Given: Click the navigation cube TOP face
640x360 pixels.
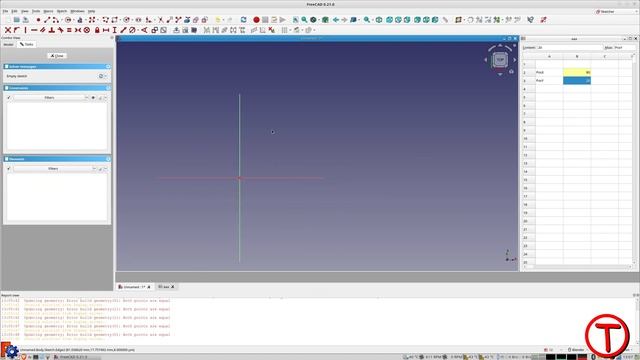Looking at the screenshot, I should point(500,60).
